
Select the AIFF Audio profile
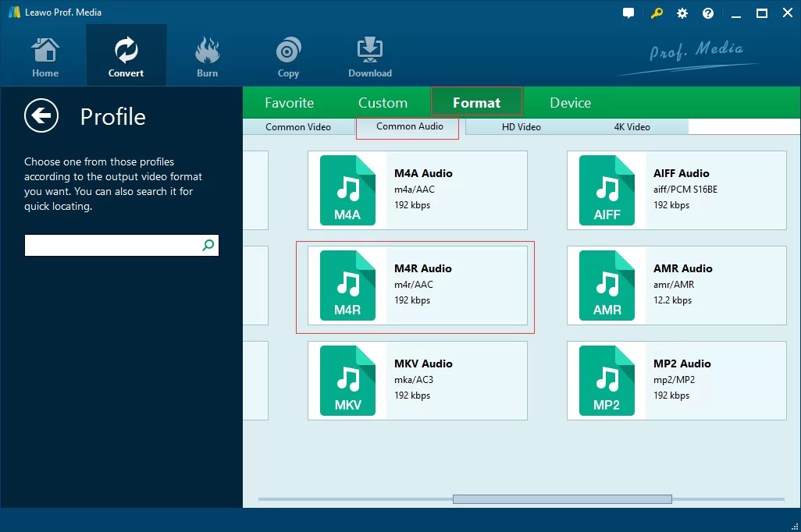point(676,190)
